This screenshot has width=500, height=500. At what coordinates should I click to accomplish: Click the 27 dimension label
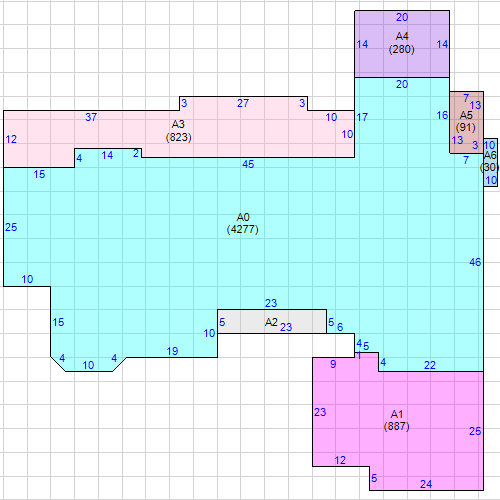tap(243, 103)
